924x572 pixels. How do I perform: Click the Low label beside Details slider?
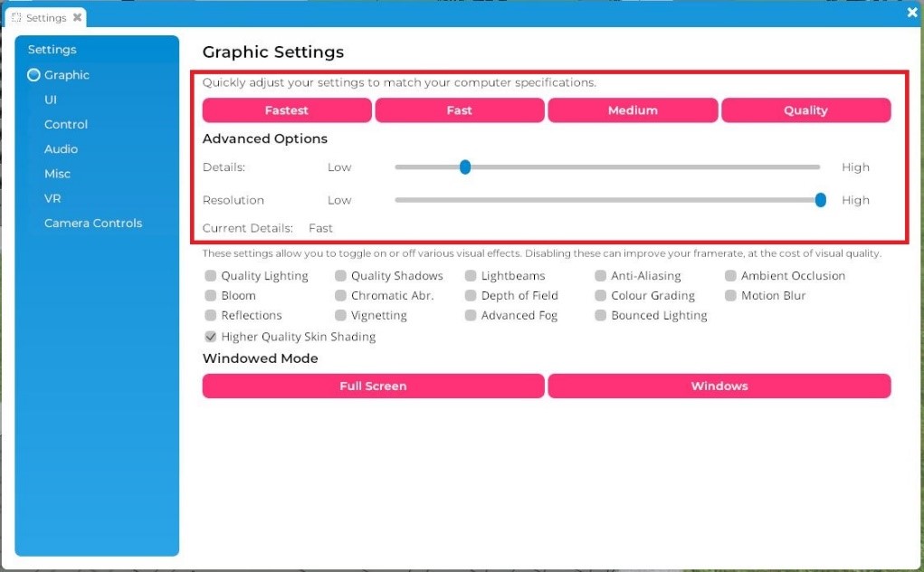tap(339, 167)
